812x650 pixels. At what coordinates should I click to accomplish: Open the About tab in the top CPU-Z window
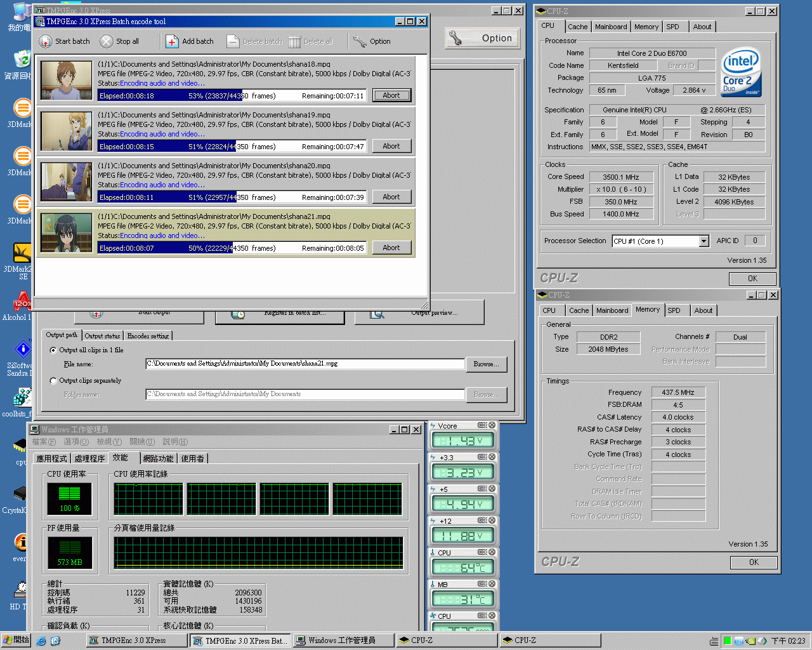pos(702,27)
